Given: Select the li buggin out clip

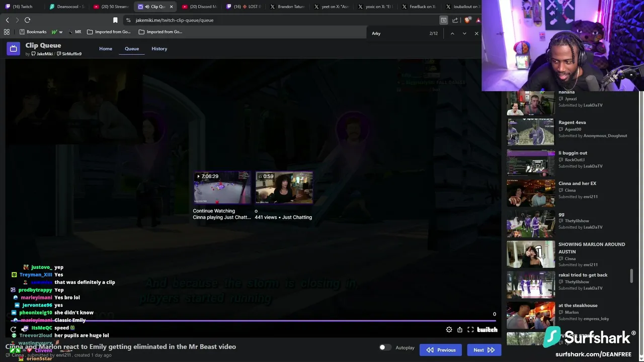Looking at the screenshot, I should coord(568,162).
